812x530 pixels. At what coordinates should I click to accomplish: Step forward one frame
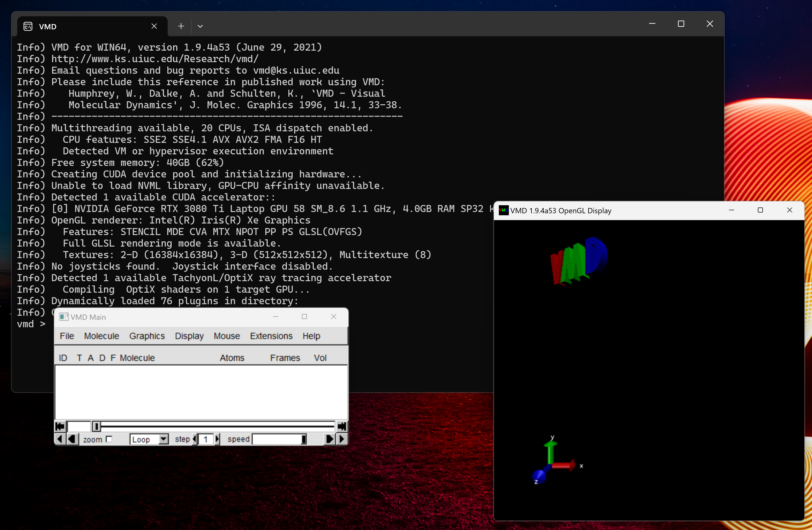(342, 439)
